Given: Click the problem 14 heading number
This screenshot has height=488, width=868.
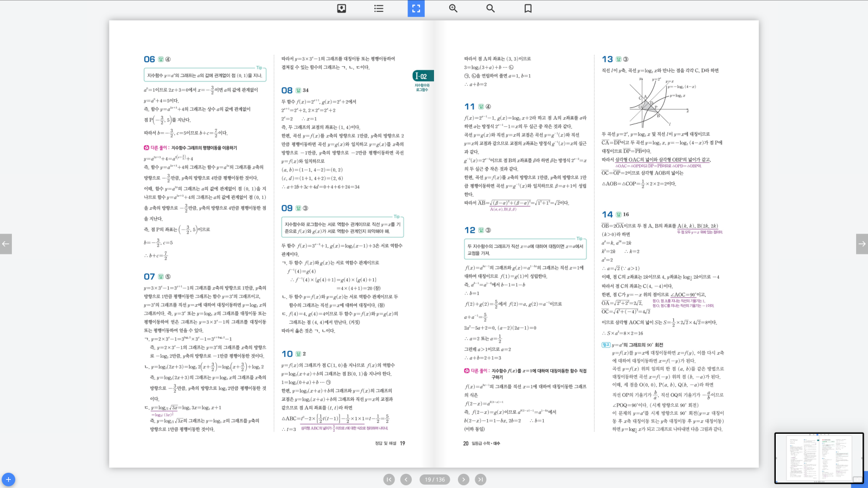Looking at the screenshot, I should (607, 215).
